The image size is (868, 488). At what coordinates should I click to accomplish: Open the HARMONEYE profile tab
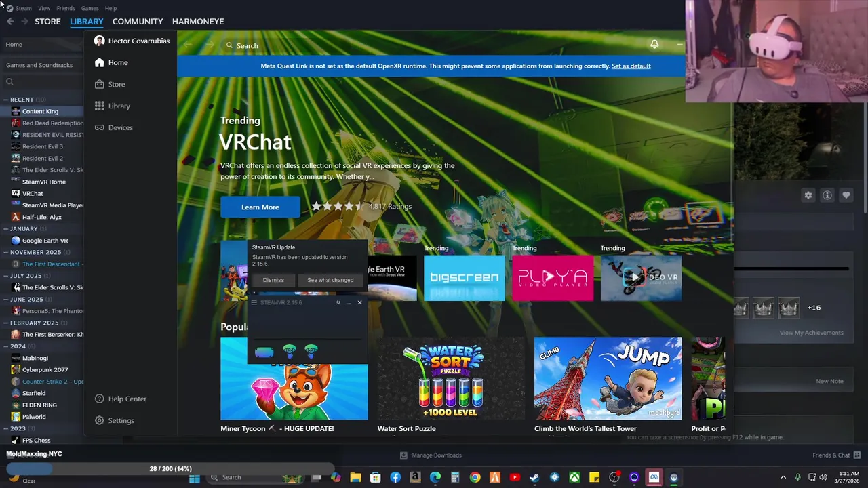click(198, 22)
